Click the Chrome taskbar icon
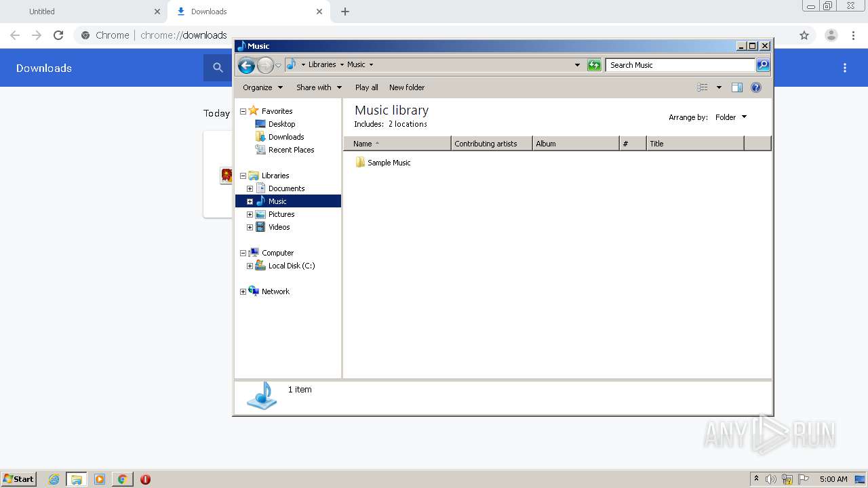 tap(122, 479)
